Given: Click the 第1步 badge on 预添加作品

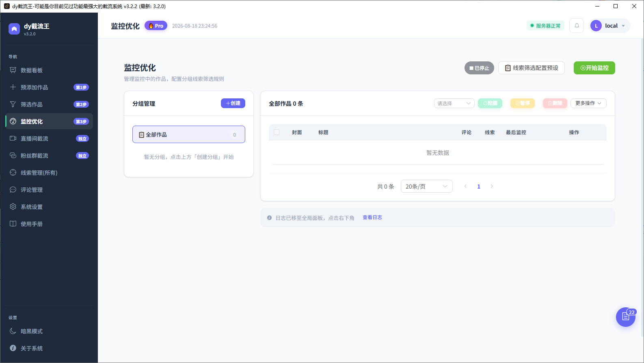Looking at the screenshot, I should coord(81,87).
